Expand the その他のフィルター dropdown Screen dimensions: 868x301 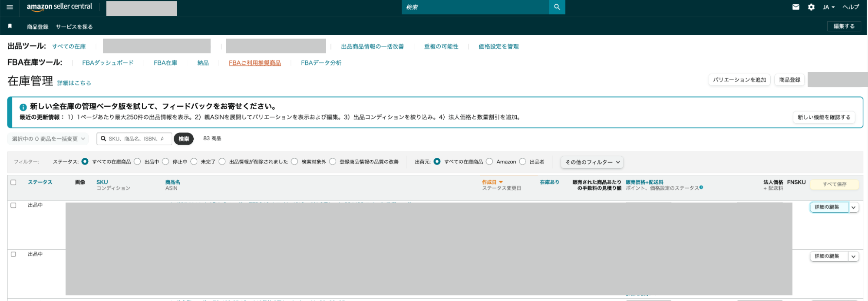point(592,162)
